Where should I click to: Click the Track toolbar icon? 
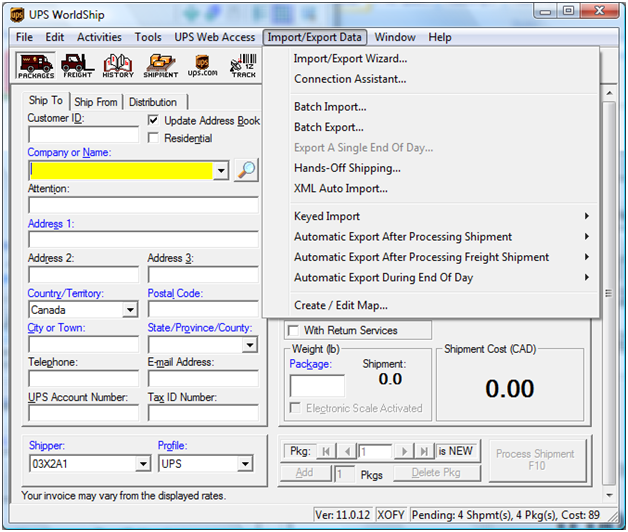243,67
